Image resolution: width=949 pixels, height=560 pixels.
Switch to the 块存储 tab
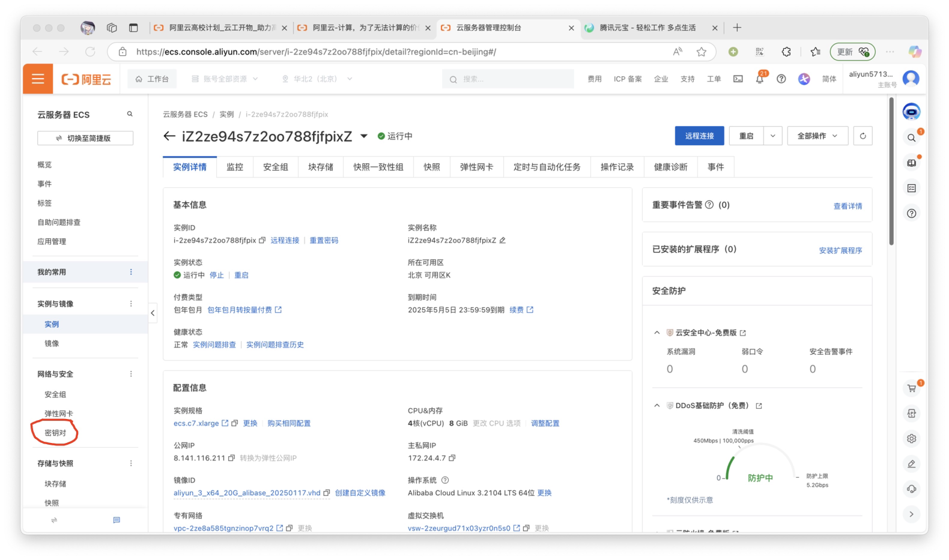[321, 167]
